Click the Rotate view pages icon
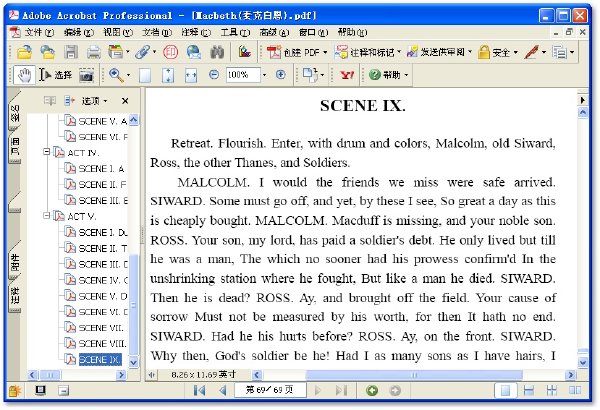This screenshot has width=600, height=410. point(310,75)
